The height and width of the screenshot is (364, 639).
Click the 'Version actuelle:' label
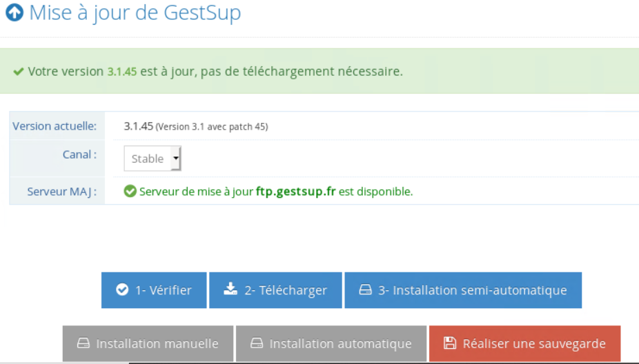(x=55, y=126)
